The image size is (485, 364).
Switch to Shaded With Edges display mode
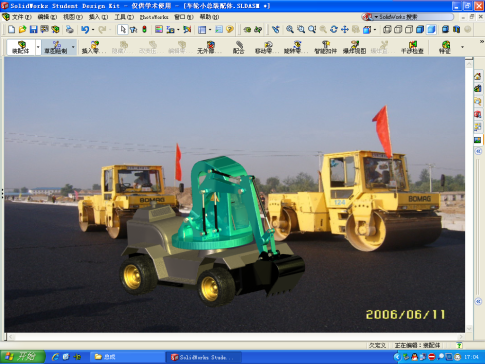click(x=420, y=30)
